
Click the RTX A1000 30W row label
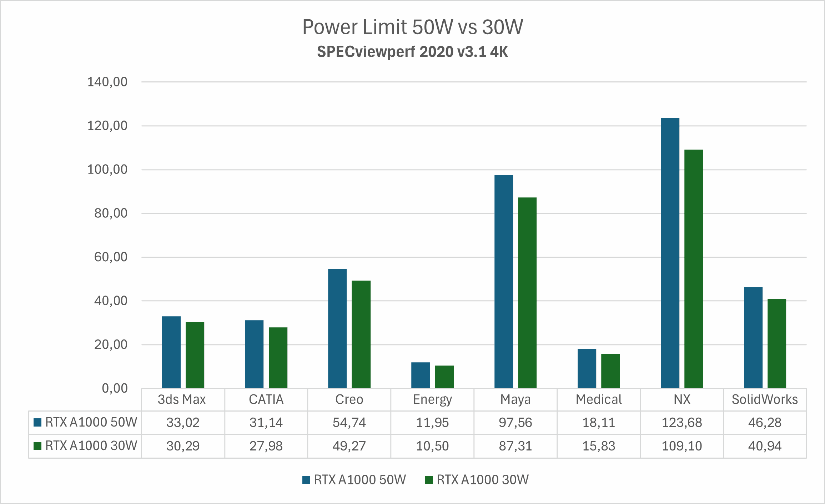click(x=90, y=445)
